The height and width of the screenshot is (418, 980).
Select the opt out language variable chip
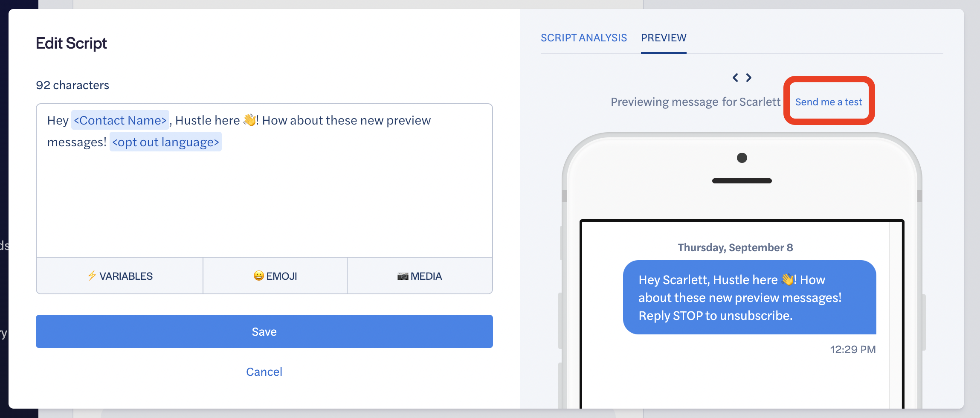point(165,142)
